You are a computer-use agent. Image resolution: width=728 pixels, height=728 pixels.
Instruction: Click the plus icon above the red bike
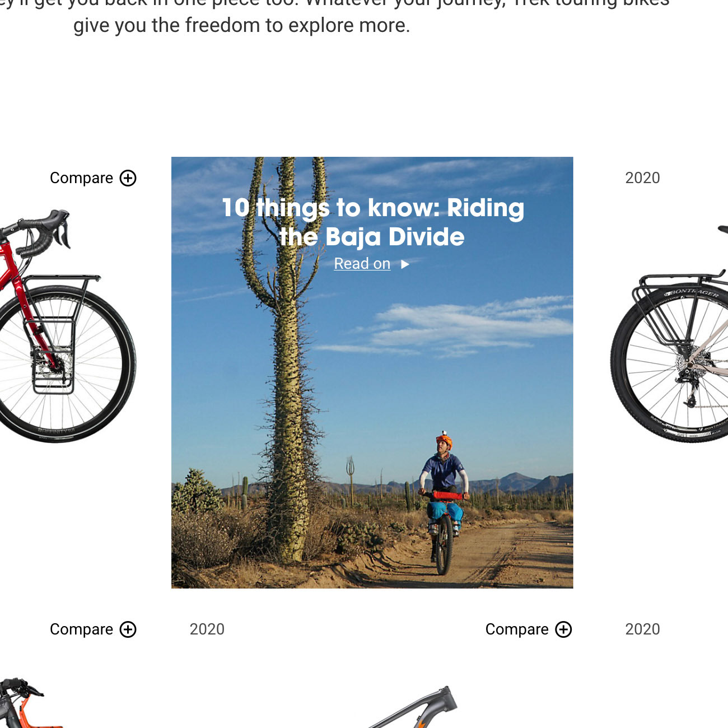[x=128, y=178]
